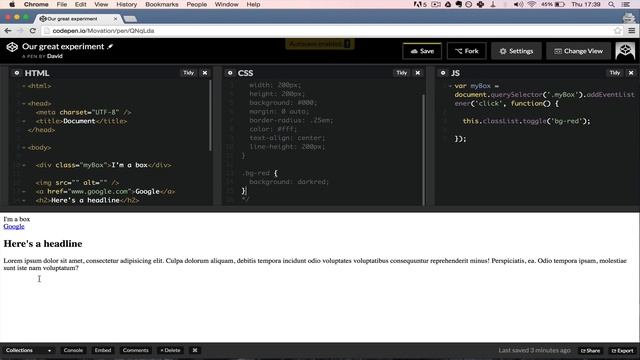This screenshot has width=640, height=360.
Task: Click 'I'm a box' preview text
Action: (17, 219)
